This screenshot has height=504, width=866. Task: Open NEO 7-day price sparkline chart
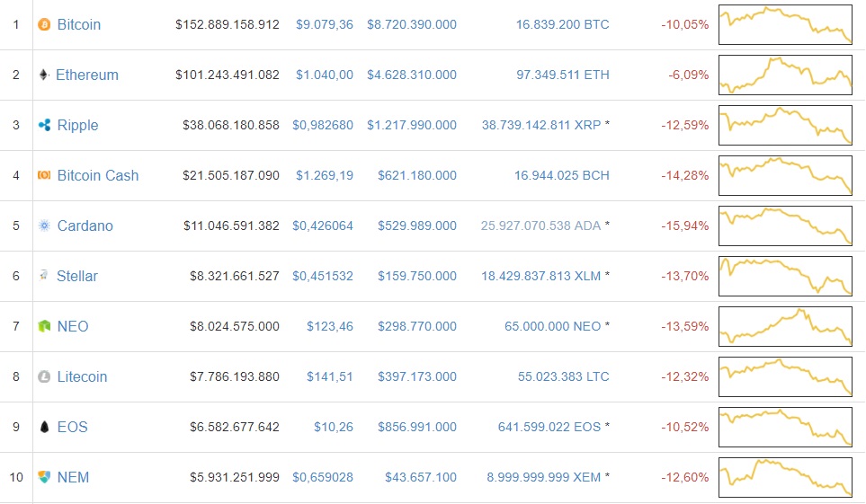[785, 327]
